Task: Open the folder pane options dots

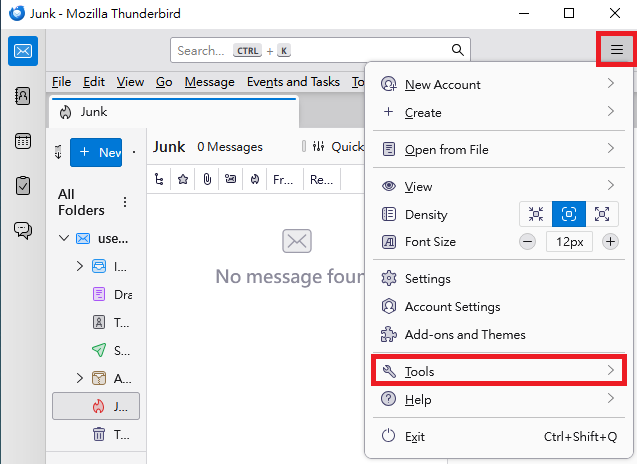Action: pyautogui.click(x=125, y=202)
